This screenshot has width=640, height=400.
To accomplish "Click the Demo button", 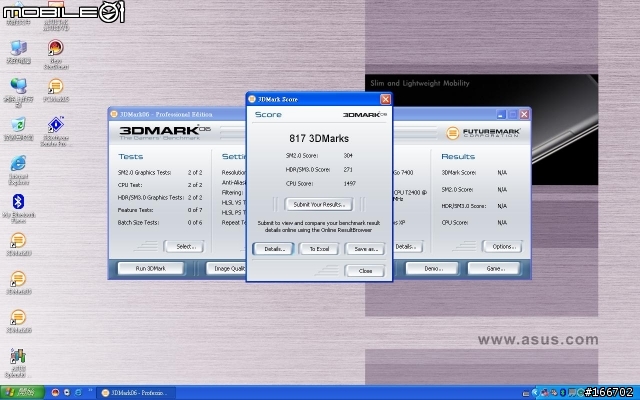I will coord(432,269).
